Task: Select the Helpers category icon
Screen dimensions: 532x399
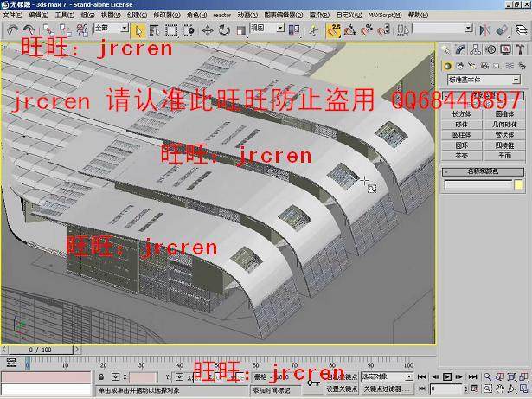Action: [x=497, y=66]
